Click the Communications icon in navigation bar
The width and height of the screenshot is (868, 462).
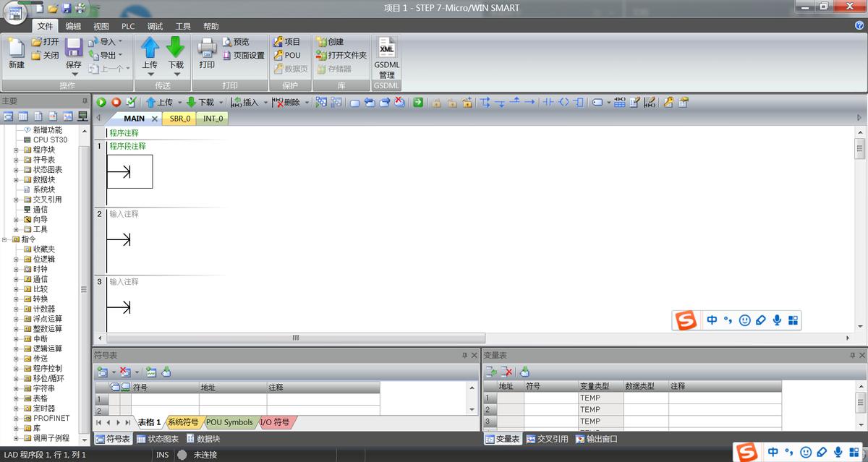[x=82, y=116]
